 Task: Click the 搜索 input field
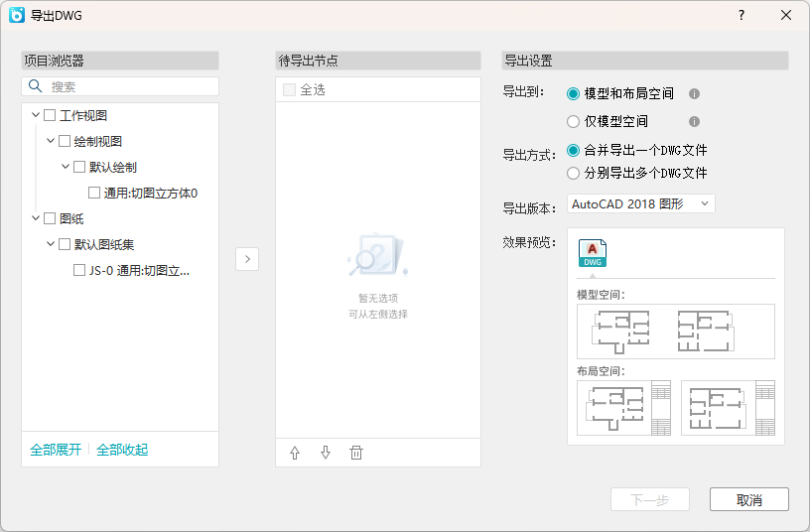point(129,87)
